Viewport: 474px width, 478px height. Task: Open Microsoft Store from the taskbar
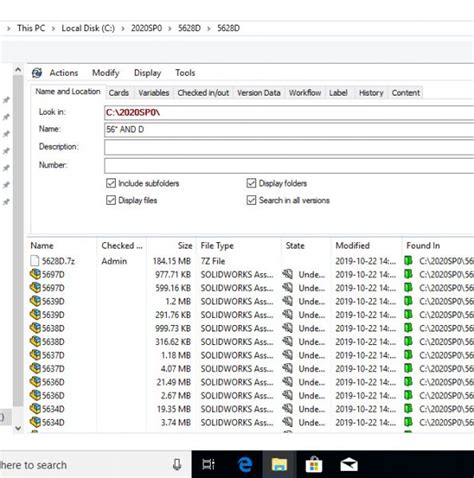click(314, 464)
